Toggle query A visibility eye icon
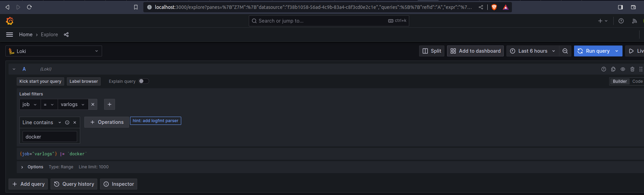The height and width of the screenshot is (195, 644). (623, 69)
